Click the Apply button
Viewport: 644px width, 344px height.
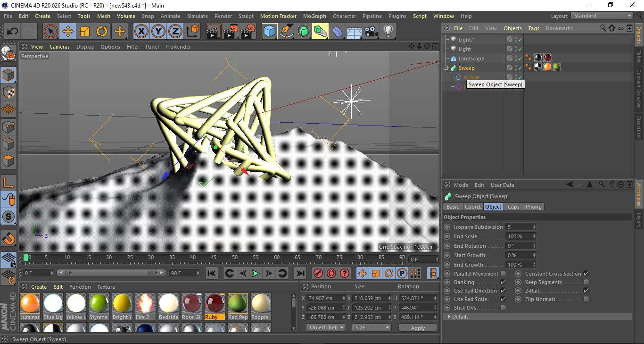(418, 327)
